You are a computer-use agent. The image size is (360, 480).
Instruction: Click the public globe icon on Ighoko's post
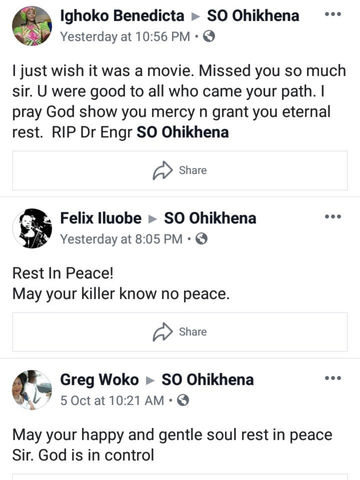coord(209,36)
